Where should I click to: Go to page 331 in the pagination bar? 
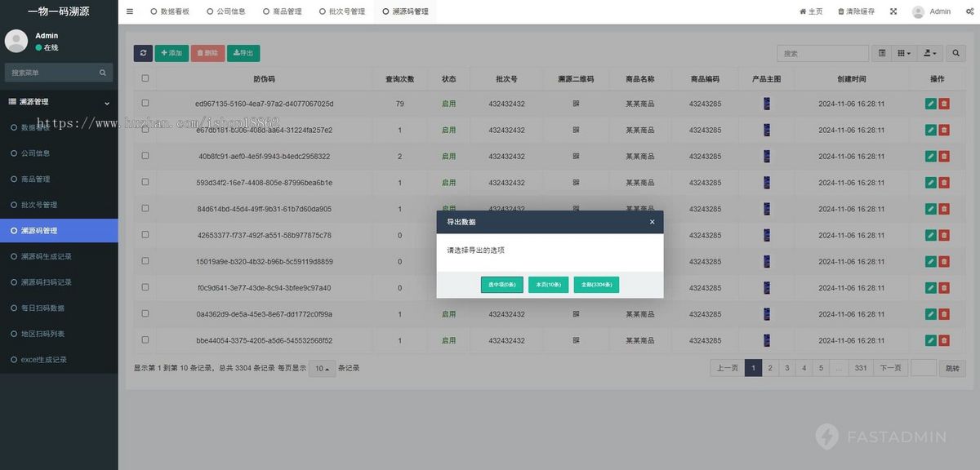[860, 368]
